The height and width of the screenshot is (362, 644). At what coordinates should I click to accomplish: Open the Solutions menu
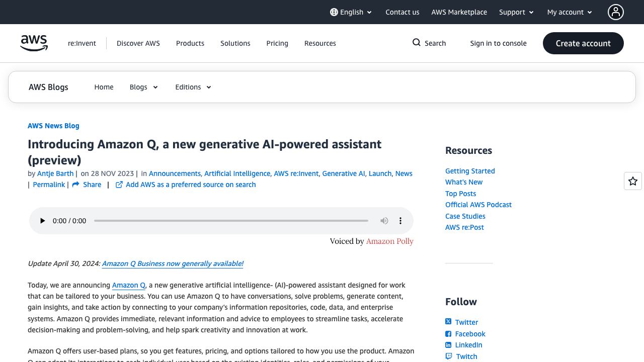pos(235,43)
